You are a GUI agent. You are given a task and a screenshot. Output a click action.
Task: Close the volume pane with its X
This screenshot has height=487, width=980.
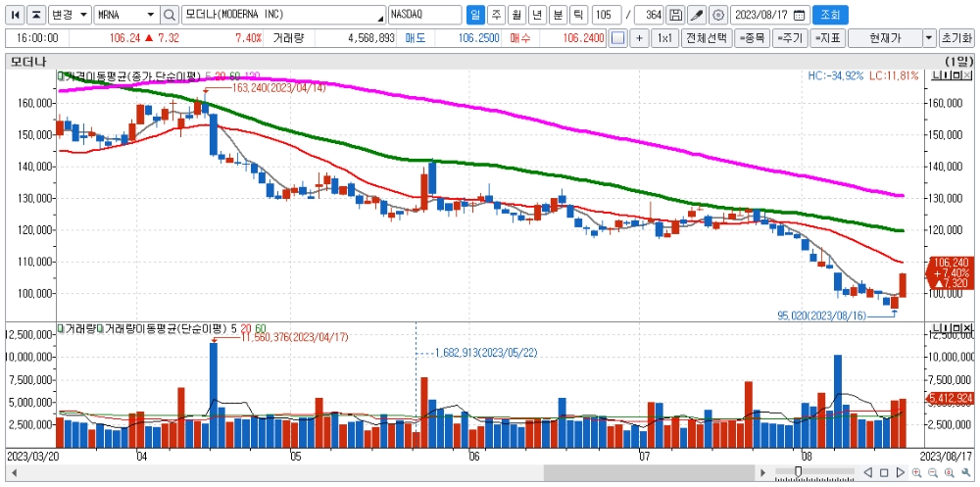(967, 327)
